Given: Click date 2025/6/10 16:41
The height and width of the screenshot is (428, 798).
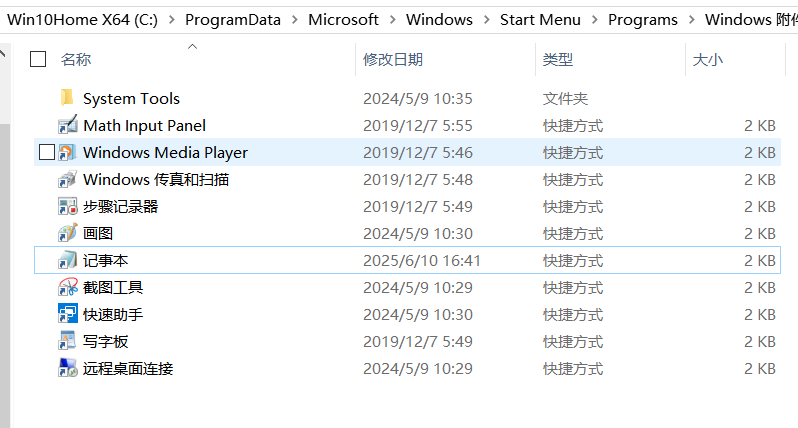Looking at the screenshot, I should 422,261.
